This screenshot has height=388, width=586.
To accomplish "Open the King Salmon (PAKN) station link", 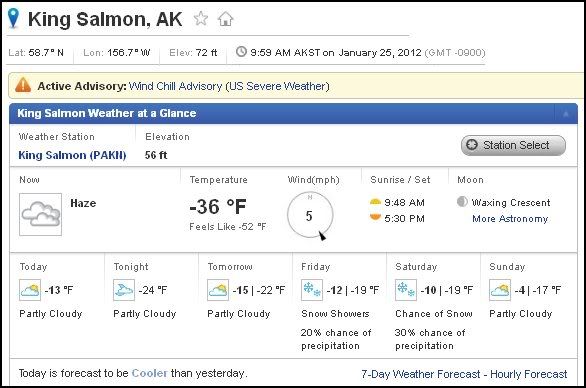I will 72,155.
